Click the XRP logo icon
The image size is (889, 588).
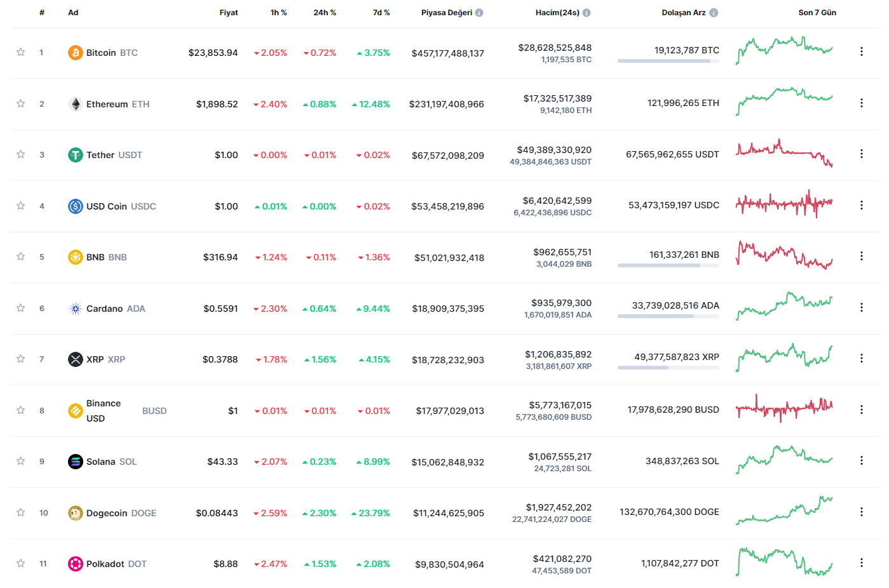[x=76, y=359]
